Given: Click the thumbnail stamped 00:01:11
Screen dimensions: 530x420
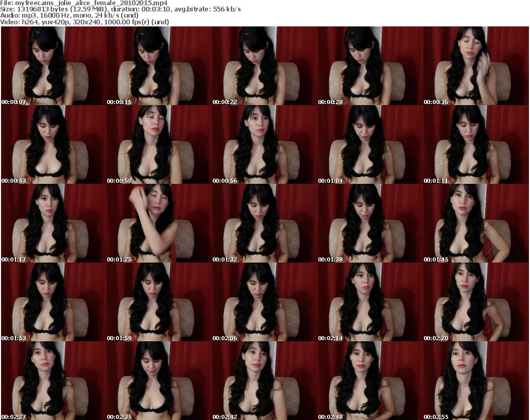Looking at the screenshot, I should 476,144.
